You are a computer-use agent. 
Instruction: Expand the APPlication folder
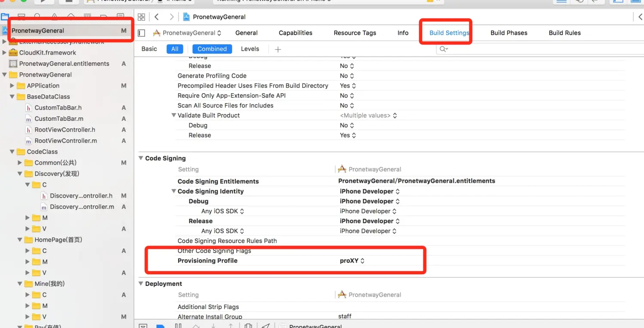pos(12,86)
